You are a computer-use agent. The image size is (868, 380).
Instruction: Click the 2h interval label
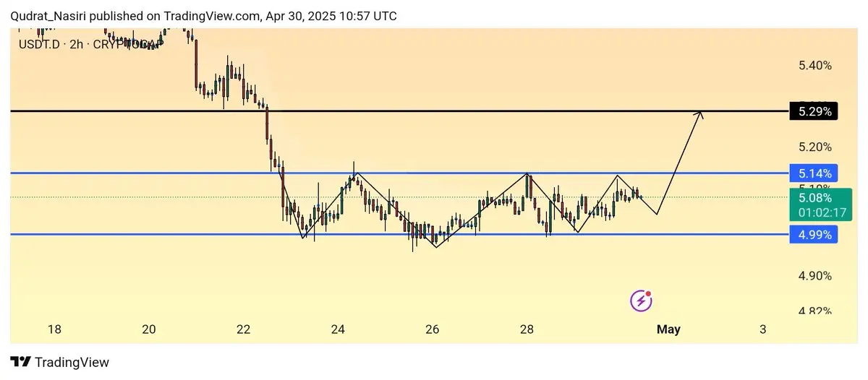pyautogui.click(x=77, y=45)
